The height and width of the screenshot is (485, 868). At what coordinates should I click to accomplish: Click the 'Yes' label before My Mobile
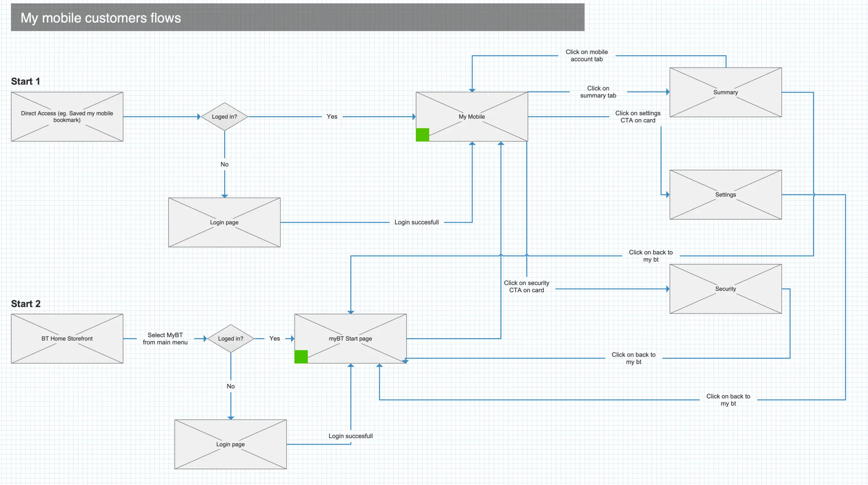coord(332,117)
